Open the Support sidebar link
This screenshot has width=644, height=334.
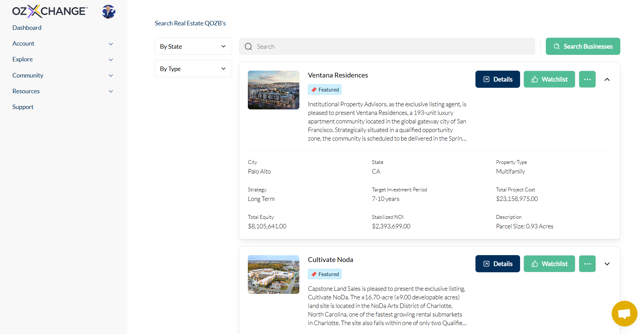[23, 107]
